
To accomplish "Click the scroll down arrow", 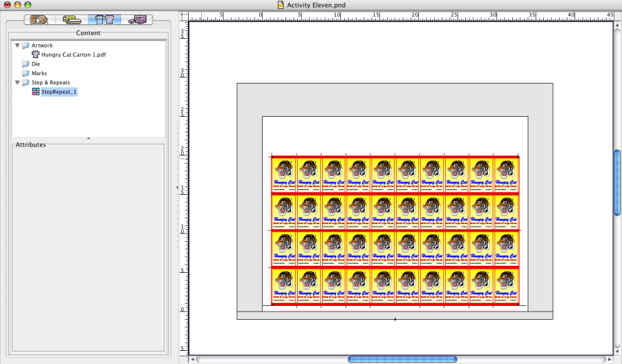I will coord(617,352).
